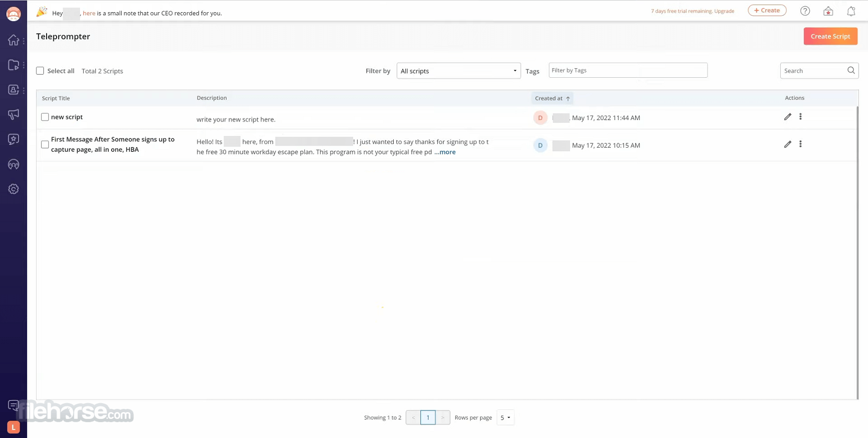Viewport: 868px width, 438px height.
Task: Expand description with '...more' link
Action: [445, 152]
